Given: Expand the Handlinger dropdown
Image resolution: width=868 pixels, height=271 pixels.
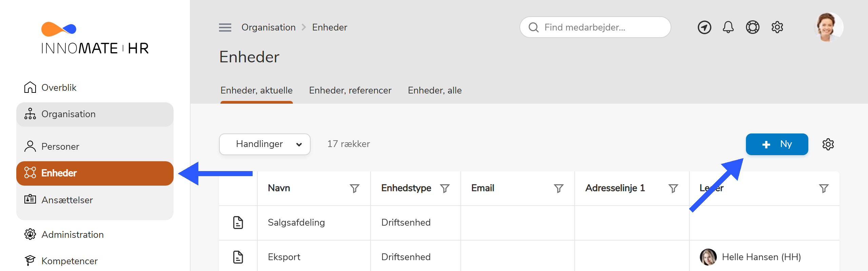Looking at the screenshot, I should [x=264, y=144].
